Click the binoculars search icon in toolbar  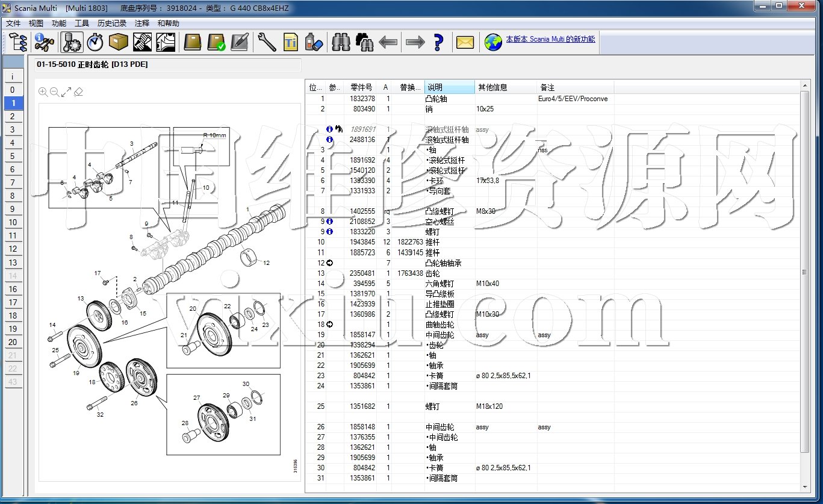click(x=341, y=42)
